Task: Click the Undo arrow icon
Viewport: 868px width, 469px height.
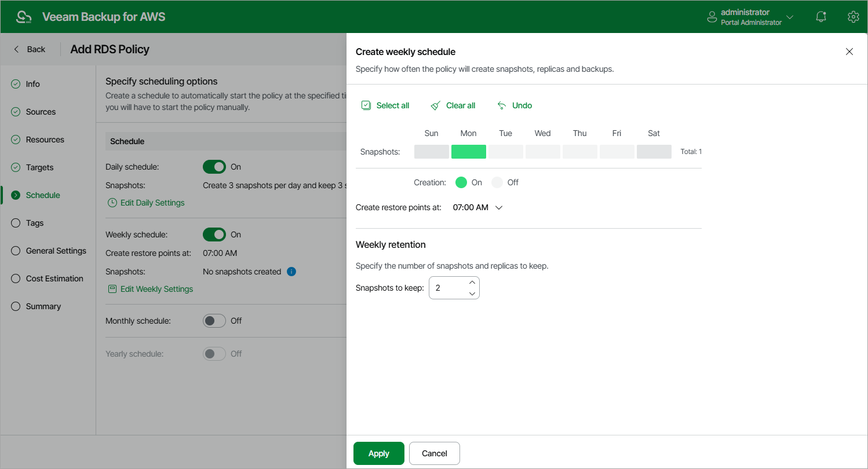Action: [x=502, y=105]
